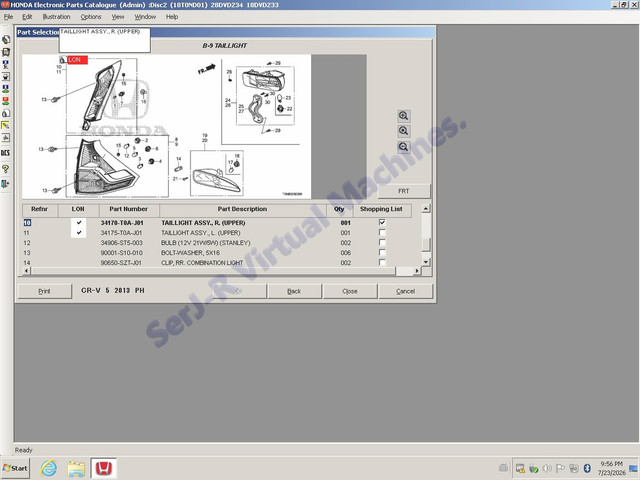Select part number 34906-ST5-003

[x=122, y=243]
